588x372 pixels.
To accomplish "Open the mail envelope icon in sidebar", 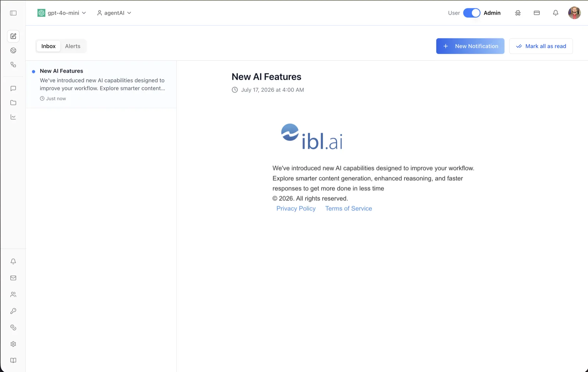I will [13, 278].
